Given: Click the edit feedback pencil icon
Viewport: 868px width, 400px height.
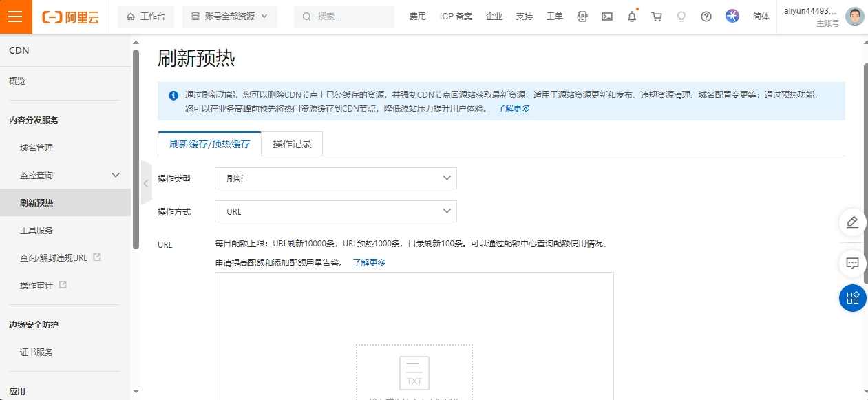Looking at the screenshot, I should (852, 222).
